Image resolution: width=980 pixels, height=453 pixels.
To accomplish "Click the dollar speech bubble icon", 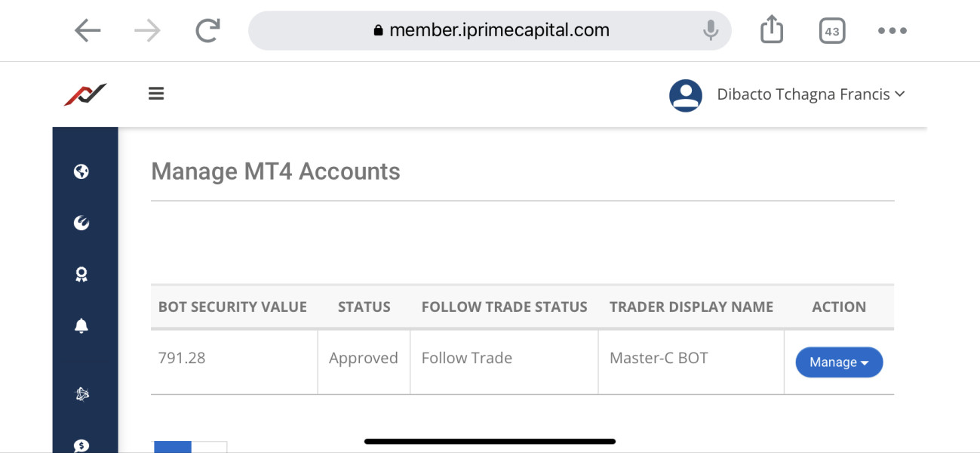I will pos(81,445).
